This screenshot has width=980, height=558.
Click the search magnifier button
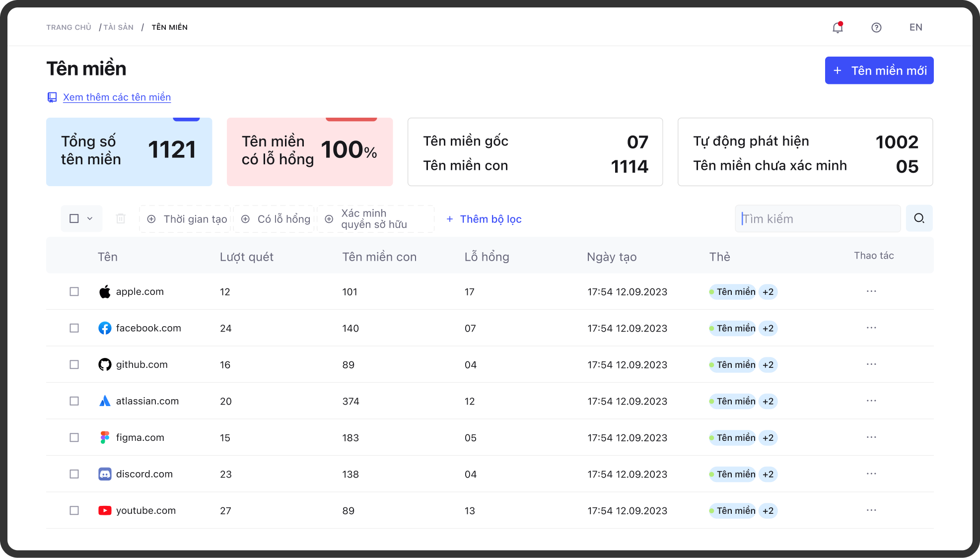[919, 218]
